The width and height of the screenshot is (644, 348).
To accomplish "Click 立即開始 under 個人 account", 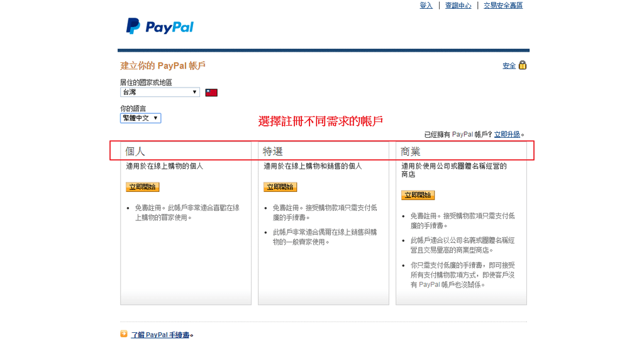I will pyautogui.click(x=142, y=187).
